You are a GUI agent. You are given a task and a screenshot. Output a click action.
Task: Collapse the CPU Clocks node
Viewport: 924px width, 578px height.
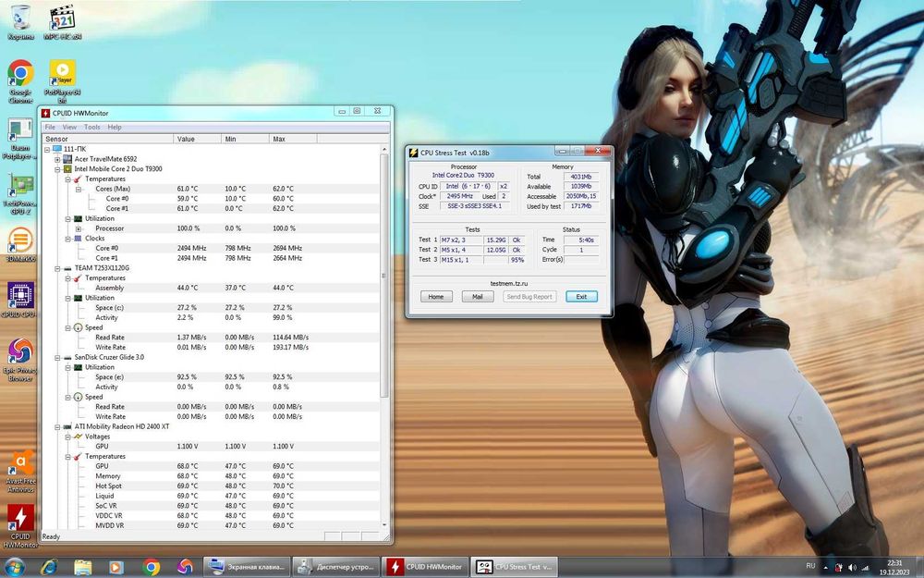(x=67, y=239)
